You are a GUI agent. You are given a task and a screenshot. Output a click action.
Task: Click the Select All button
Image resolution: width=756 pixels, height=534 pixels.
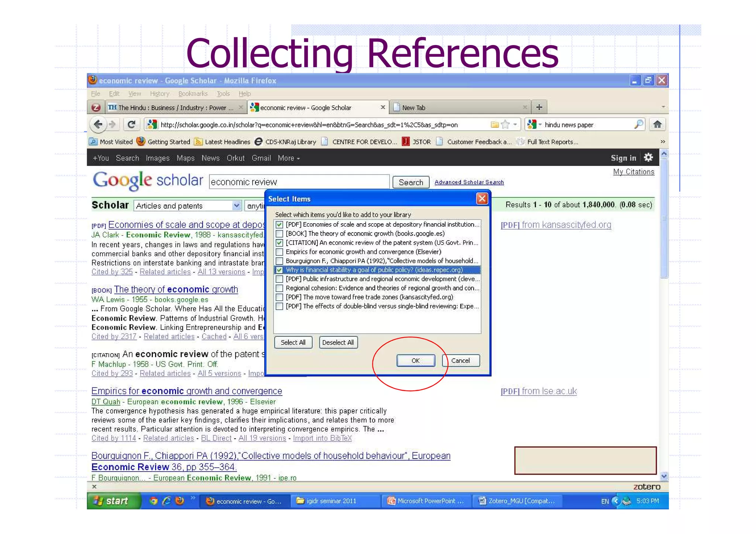point(293,342)
